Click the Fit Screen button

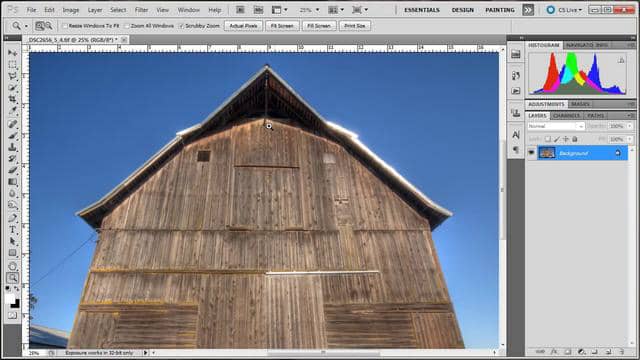(282, 26)
